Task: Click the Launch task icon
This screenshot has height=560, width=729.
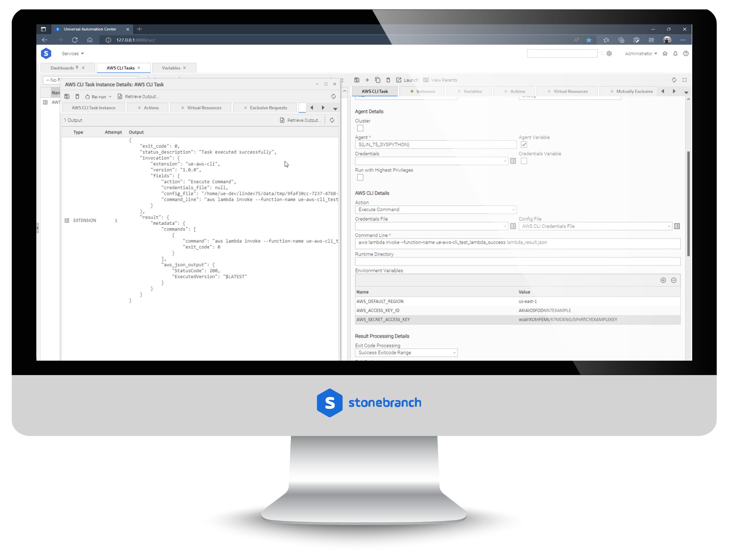Action: click(x=398, y=80)
